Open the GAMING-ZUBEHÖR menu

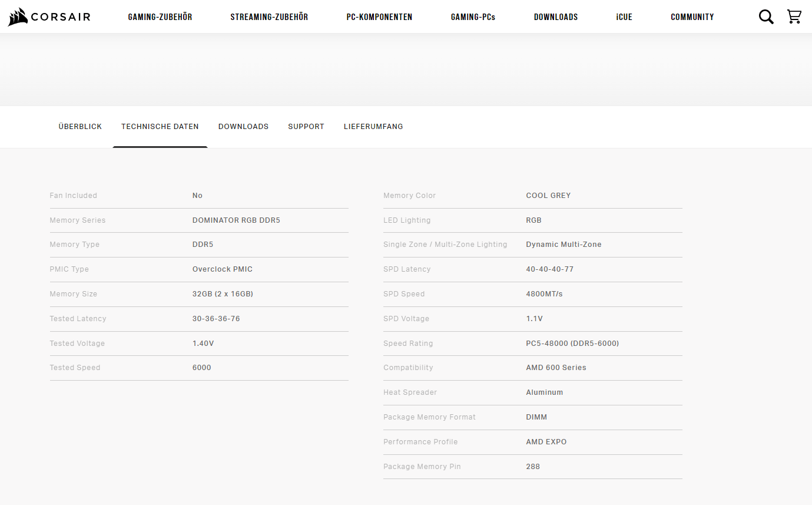click(160, 17)
